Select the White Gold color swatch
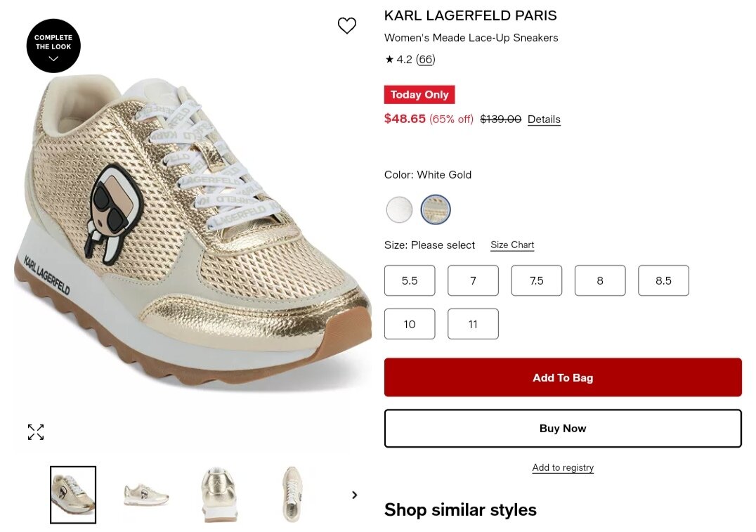This screenshot has height=532, width=756. point(436,210)
